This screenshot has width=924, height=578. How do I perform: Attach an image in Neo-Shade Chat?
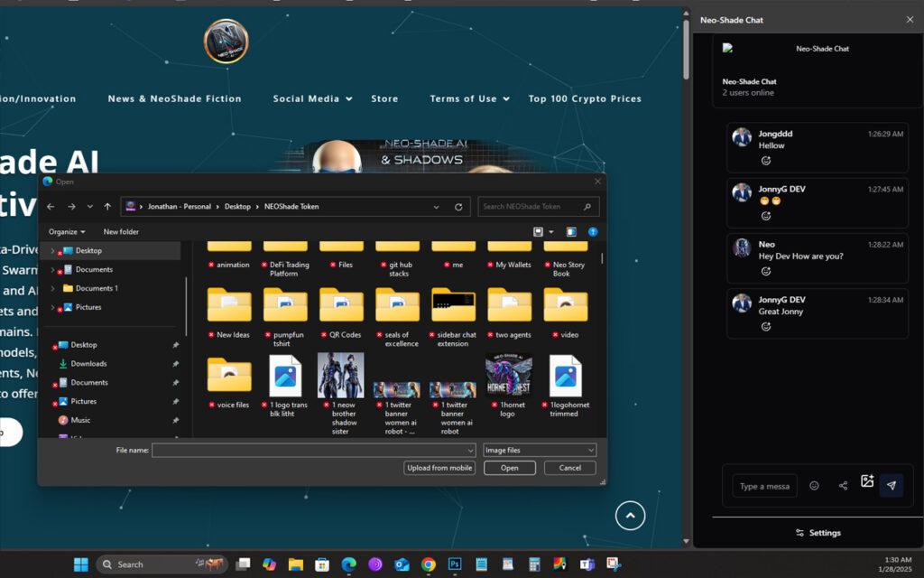coord(867,481)
